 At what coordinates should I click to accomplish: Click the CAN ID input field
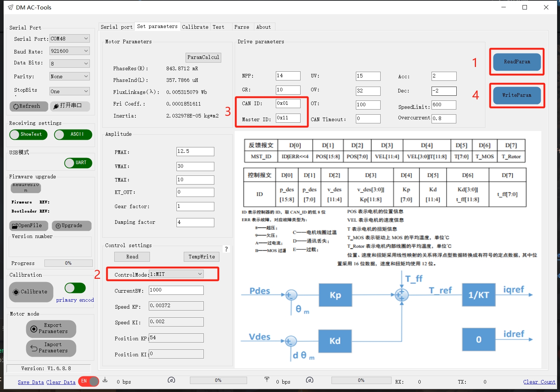tap(288, 103)
